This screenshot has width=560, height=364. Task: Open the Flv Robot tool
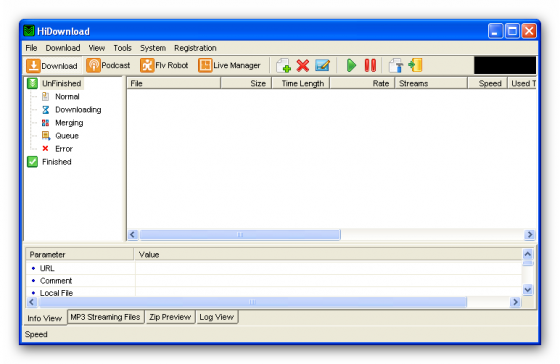click(164, 65)
